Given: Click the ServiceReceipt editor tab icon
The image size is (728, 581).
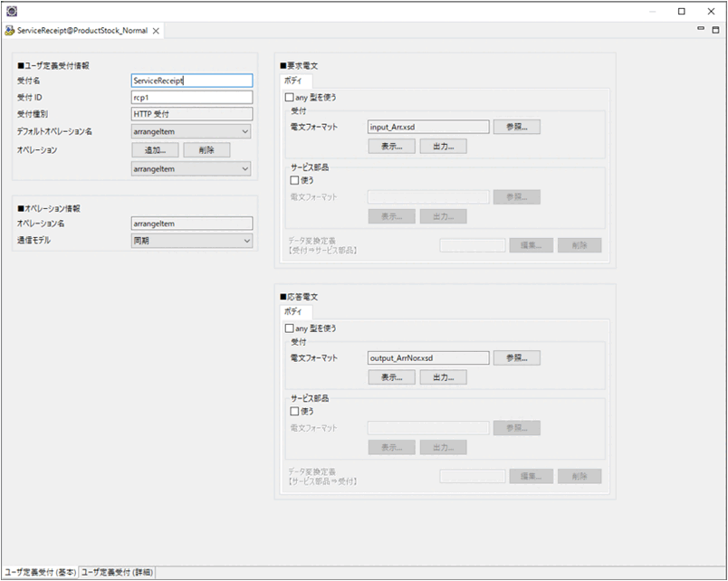Looking at the screenshot, I should pos(10,30).
